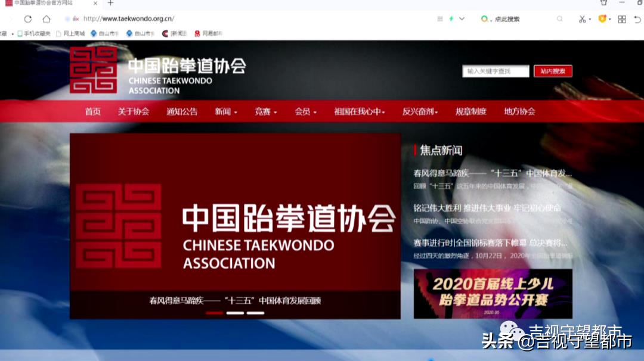Screen dimensions: 644x361
Task: Open the 网上商城 bookmark
Action: (x=70, y=33)
